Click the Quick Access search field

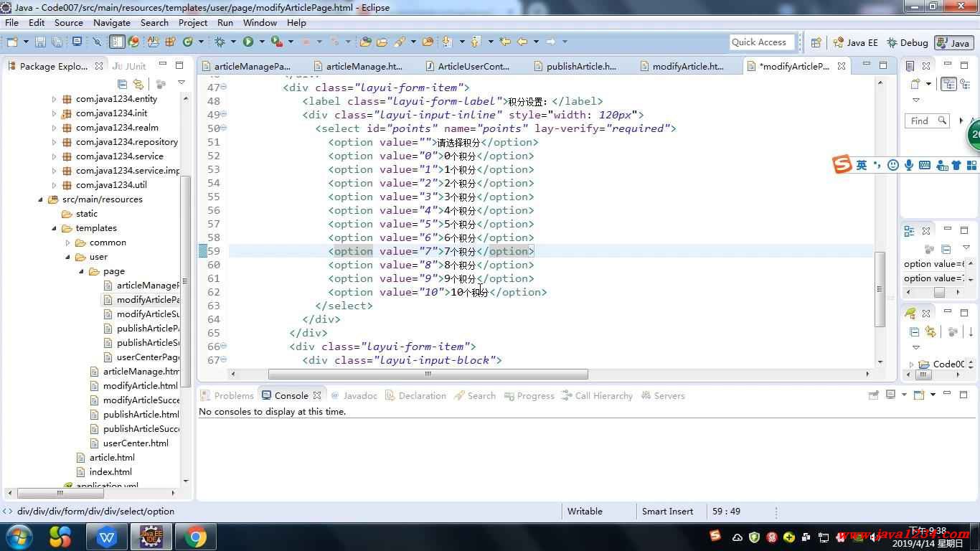[x=762, y=42]
